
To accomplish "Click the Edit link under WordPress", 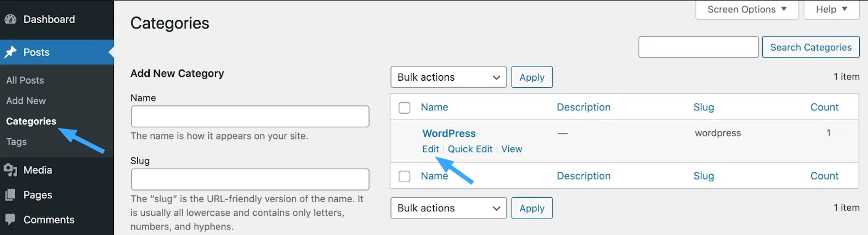I will point(430,149).
